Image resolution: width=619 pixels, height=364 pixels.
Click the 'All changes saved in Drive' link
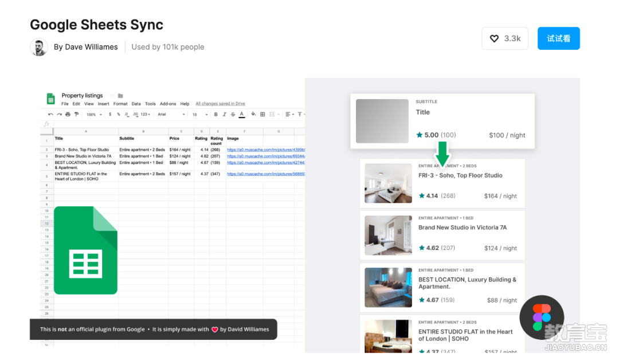click(x=220, y=104)
